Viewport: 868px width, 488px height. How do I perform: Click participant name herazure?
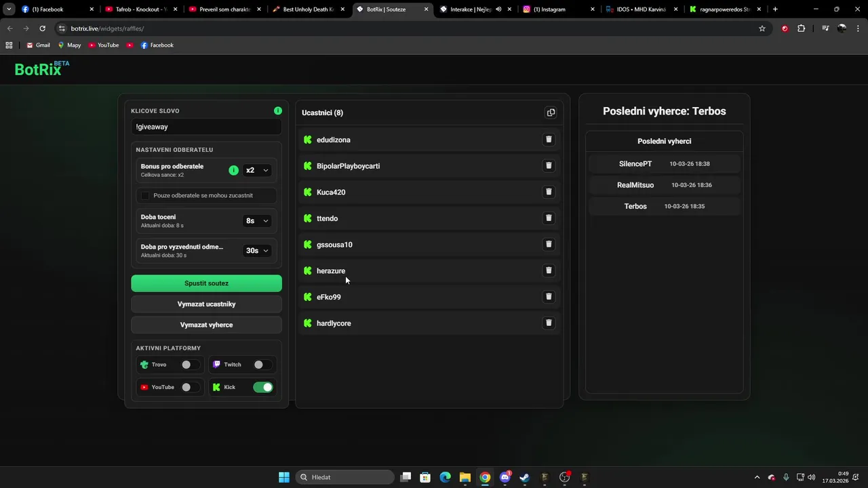[331, 271]
